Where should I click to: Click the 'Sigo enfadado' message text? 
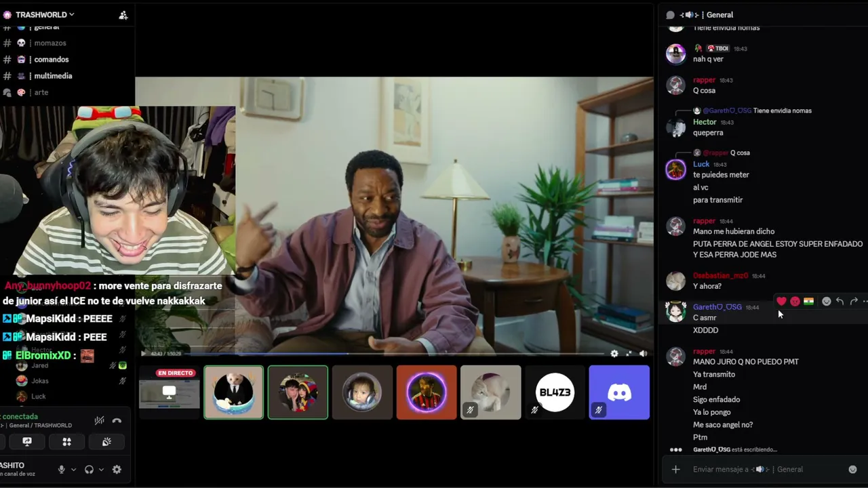tap(716, 400)
